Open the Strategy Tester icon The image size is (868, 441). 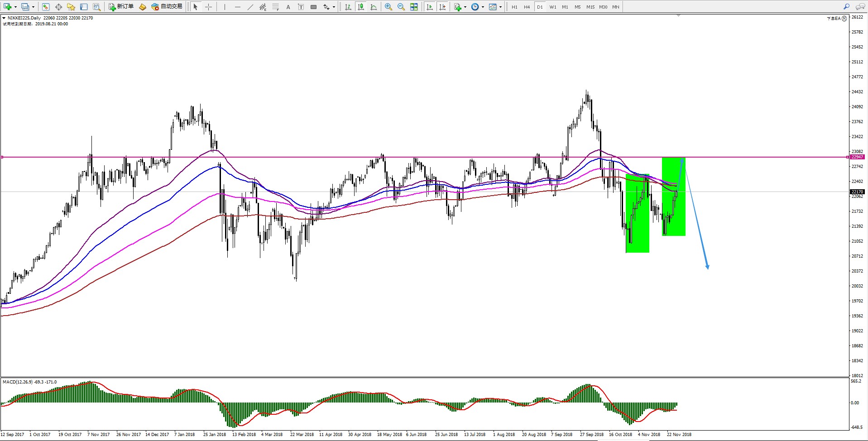(96, 7)
